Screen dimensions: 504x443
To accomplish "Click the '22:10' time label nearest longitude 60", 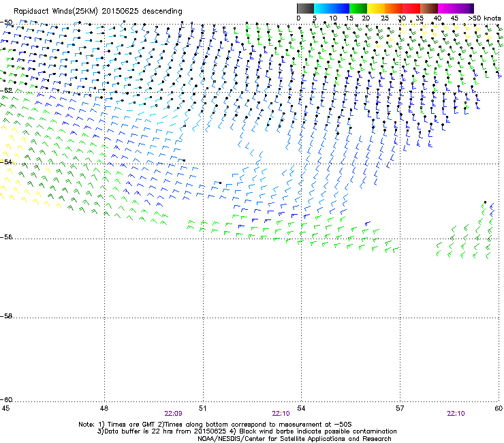I will [x=456, y=414].
